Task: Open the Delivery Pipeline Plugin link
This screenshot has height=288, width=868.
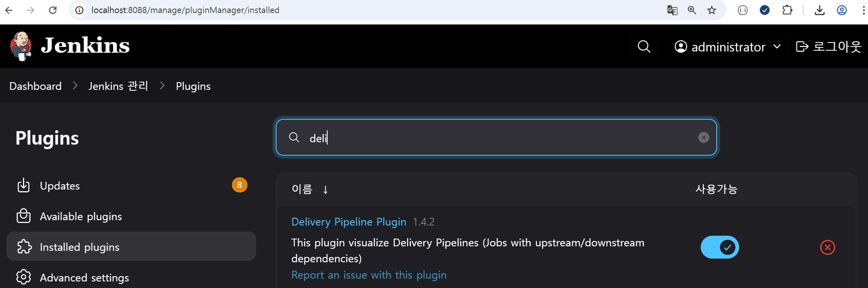Action: pos(349,222)
